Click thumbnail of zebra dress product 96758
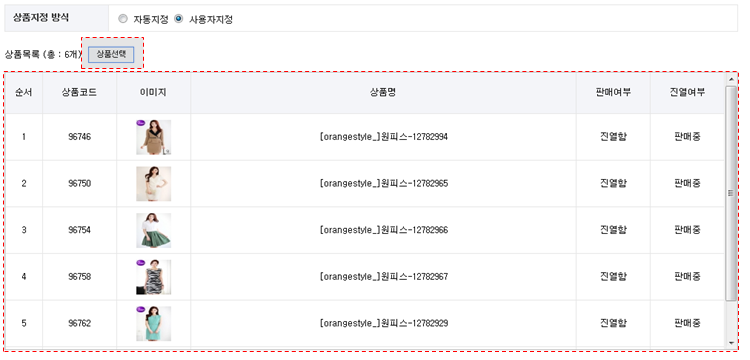 (x=154, y=277)
